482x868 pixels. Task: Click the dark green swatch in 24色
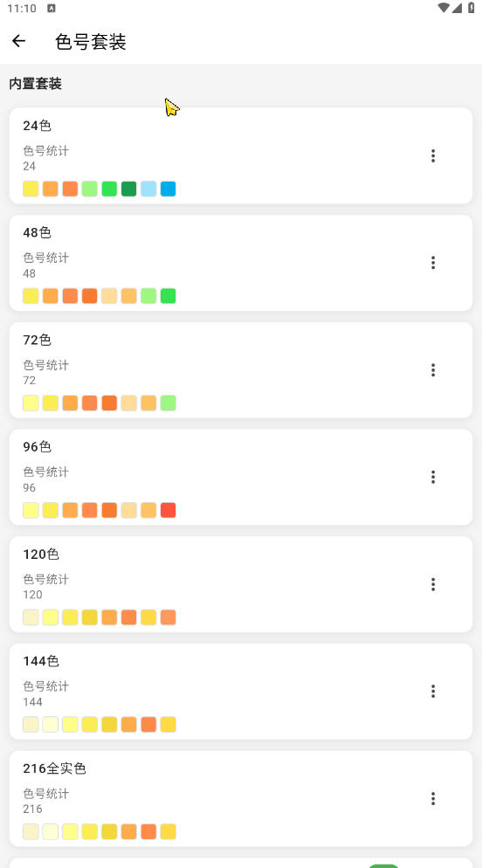[x=129, y=189]
